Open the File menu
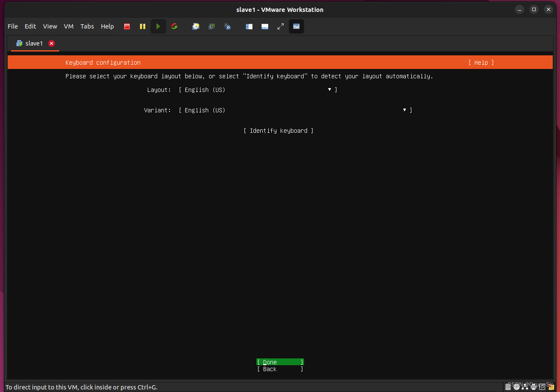560x392 pixels. click(x=13, y=26)
